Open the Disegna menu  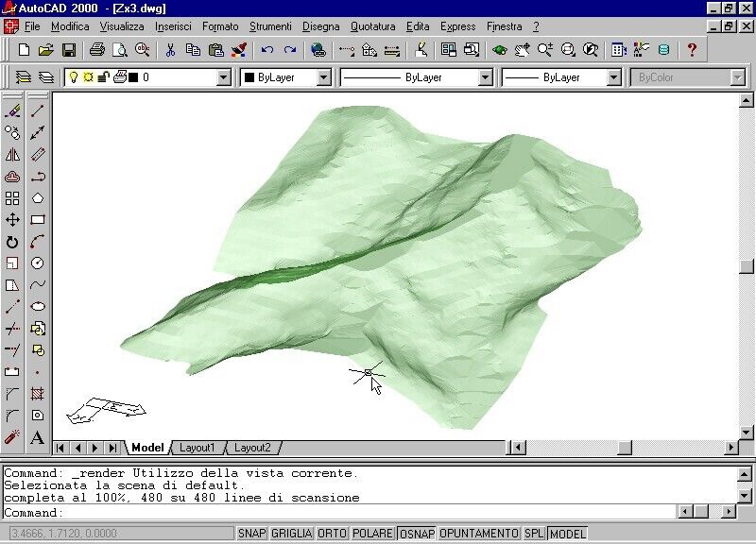[321, 26]
